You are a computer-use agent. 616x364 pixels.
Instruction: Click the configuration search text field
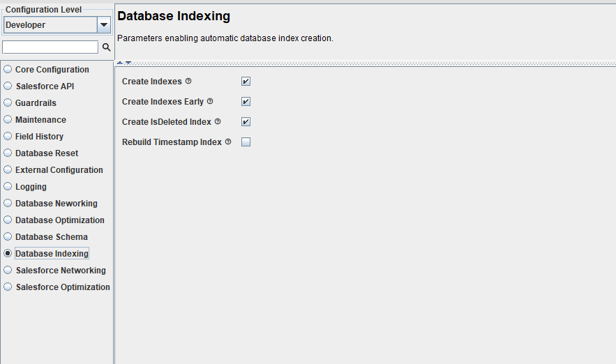pyautogui.click(x=50, y=47)
